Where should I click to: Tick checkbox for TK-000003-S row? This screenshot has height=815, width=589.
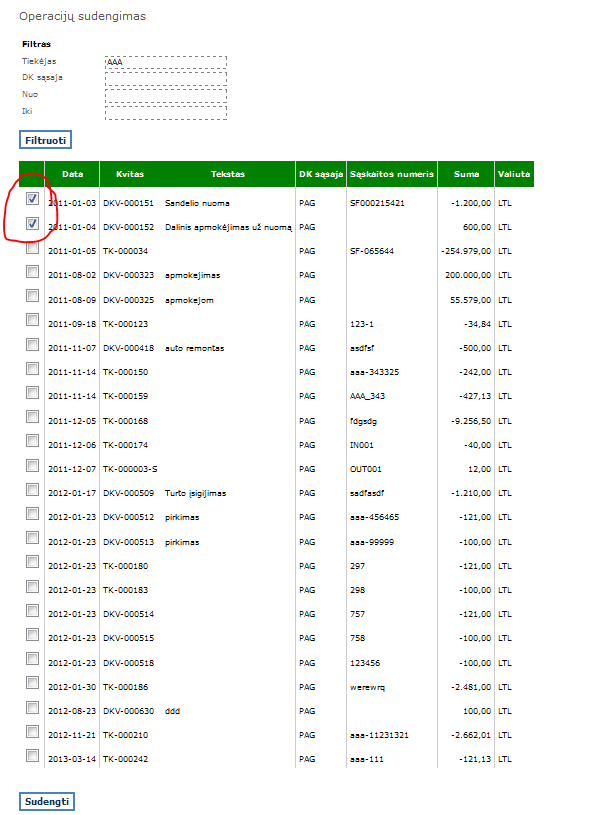coord(32,465)
